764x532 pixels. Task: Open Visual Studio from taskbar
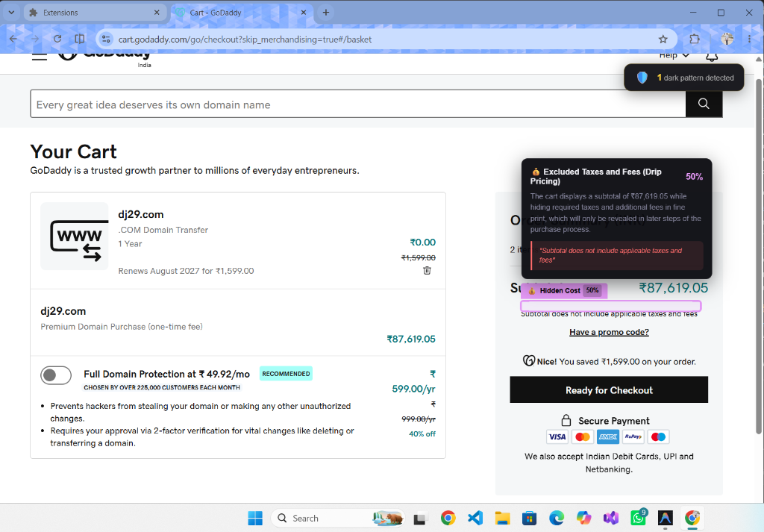(x=610, y=518)
